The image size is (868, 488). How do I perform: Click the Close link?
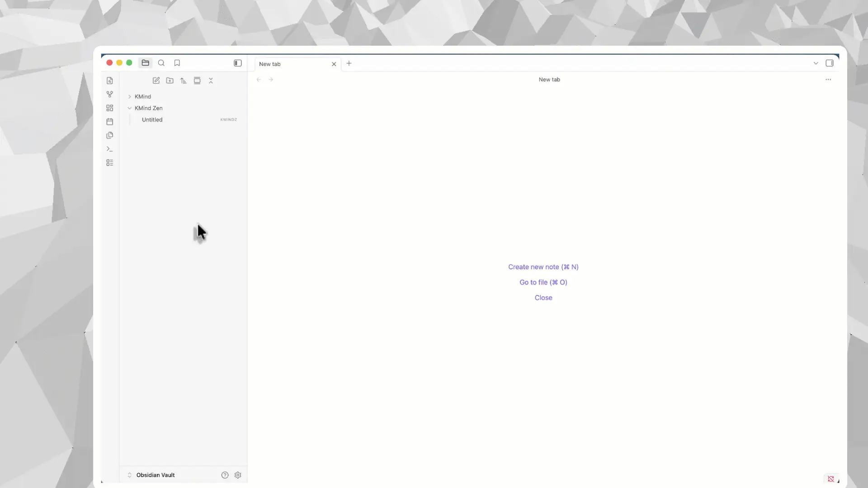(x=543, y=298)
